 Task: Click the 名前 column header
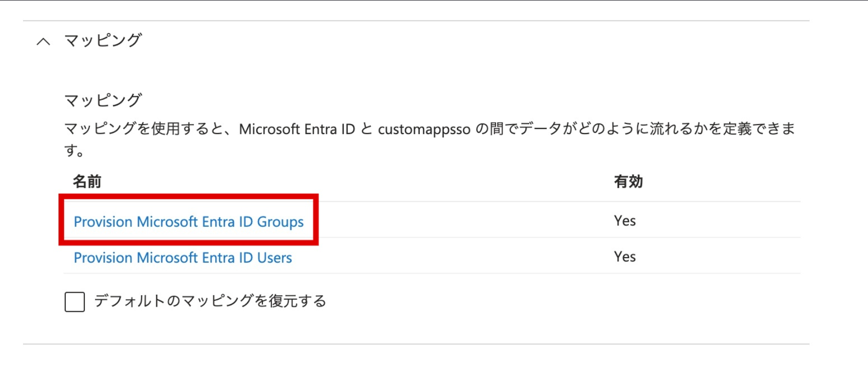(x=87, y=181)
